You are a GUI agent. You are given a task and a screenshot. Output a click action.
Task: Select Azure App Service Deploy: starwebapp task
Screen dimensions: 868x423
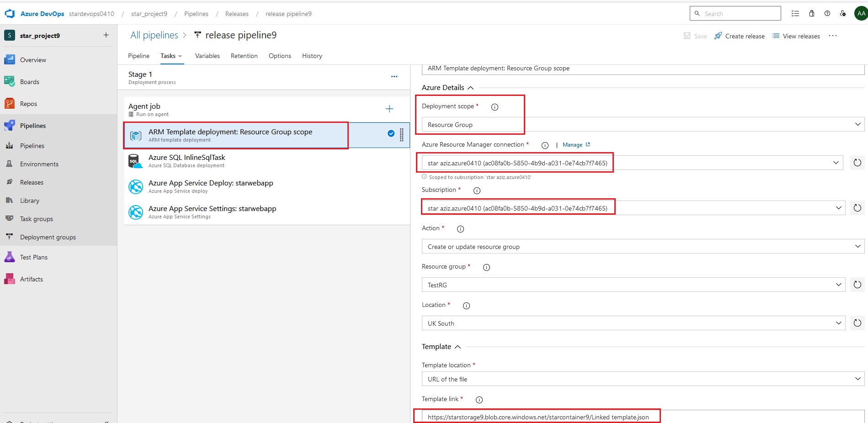point(267,186)
